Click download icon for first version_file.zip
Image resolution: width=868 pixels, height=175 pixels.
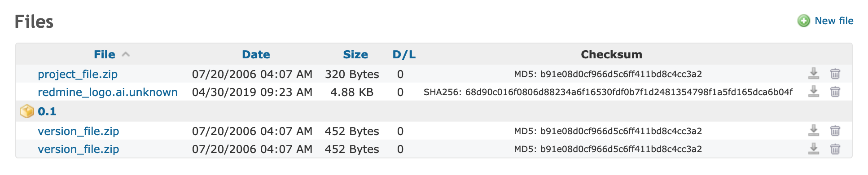tap(813, 131)
